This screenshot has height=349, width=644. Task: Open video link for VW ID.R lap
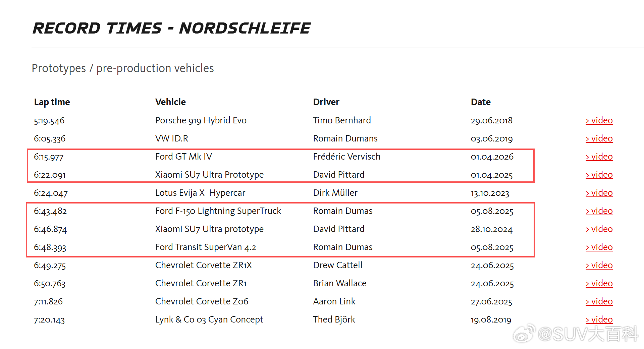coord(599,138)
